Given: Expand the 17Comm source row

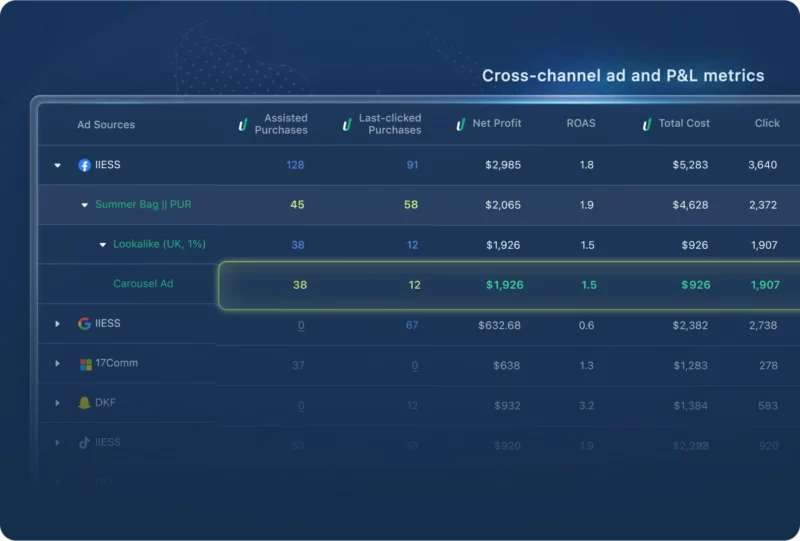Looking at the screenshot, I should coord(57,364).
